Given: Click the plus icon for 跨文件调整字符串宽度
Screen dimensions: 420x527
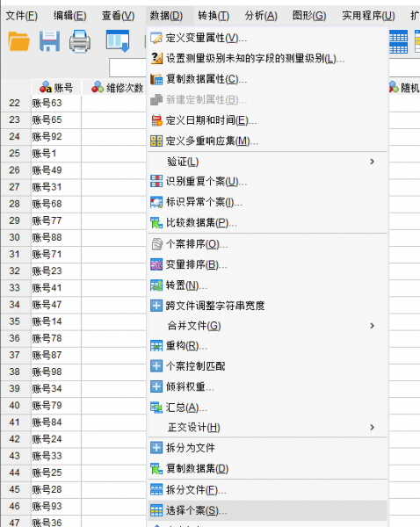Looking at the screenshot, I should point(156,306).
